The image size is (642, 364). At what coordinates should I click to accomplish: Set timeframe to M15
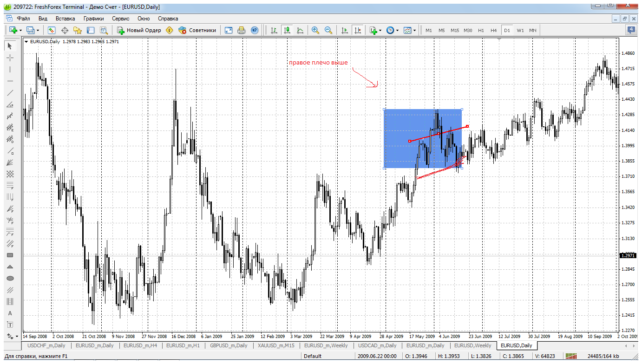(x=454, y=30)
